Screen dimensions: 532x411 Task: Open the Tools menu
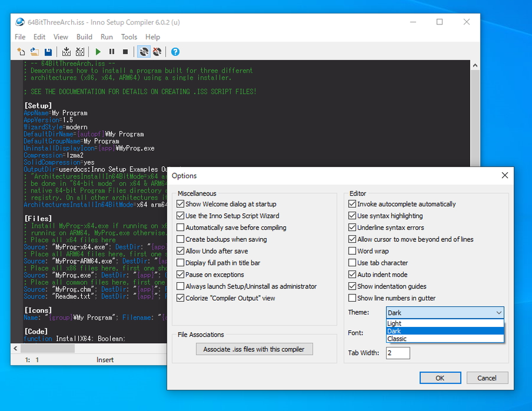tap(129, 37)
